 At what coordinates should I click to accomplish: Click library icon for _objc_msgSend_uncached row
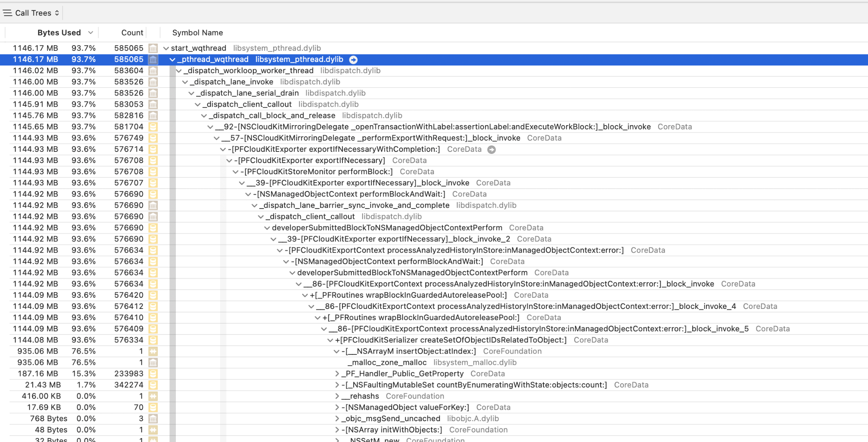click(153, 418)
